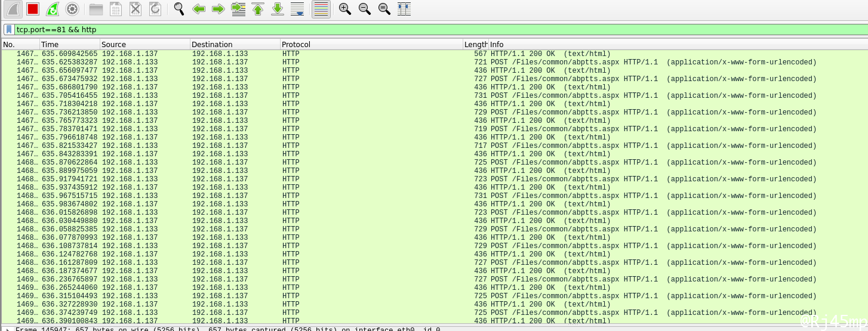Viewport: 868px width, 331px height.
Task: Zoom out on packet text
Action: pos(365,9)
